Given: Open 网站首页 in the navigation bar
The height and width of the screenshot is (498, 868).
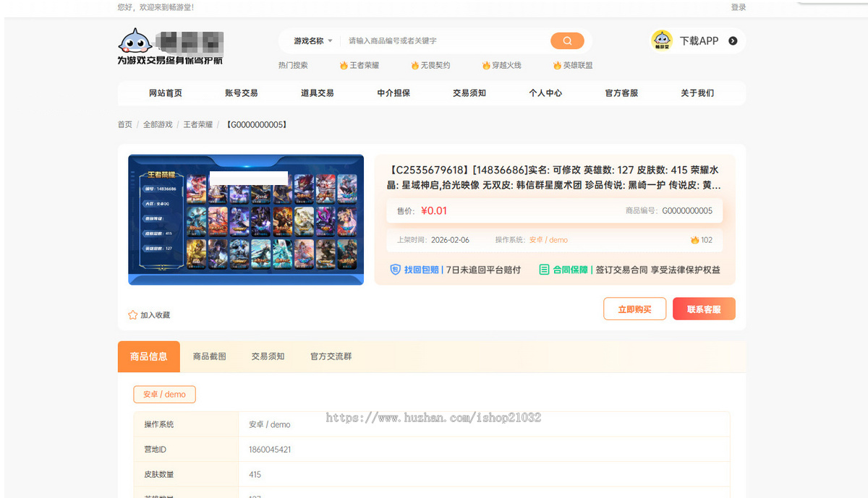Looking at the screenshot, I should (166, 93).
